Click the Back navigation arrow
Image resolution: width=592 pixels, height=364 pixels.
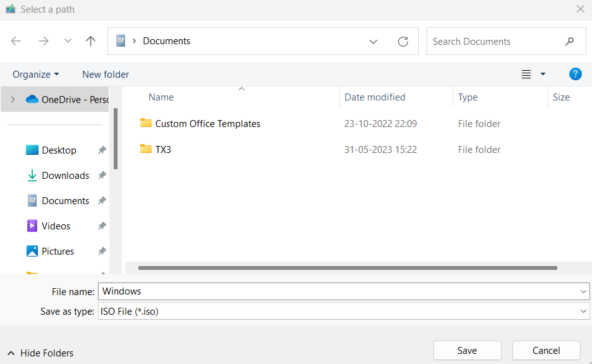(16, 41)
